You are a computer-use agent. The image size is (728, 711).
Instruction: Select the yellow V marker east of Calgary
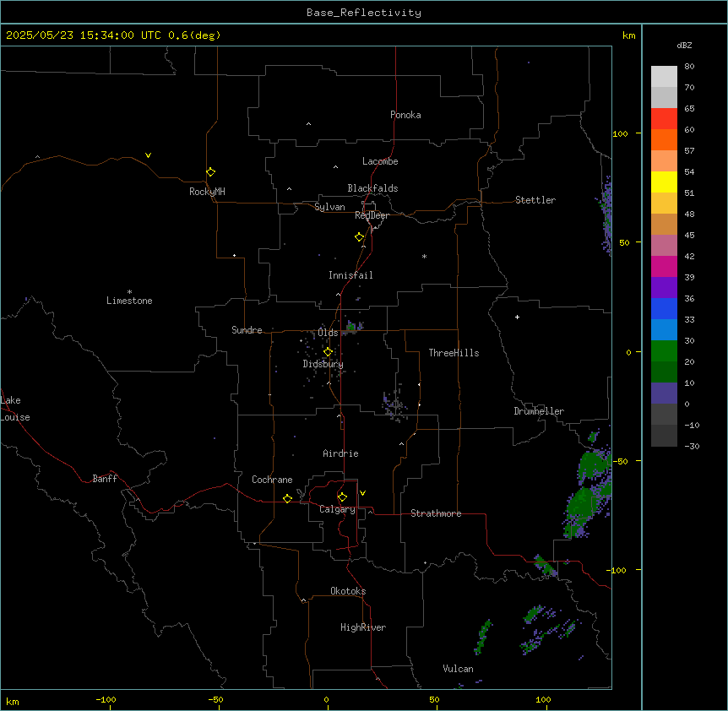point(362,493)
